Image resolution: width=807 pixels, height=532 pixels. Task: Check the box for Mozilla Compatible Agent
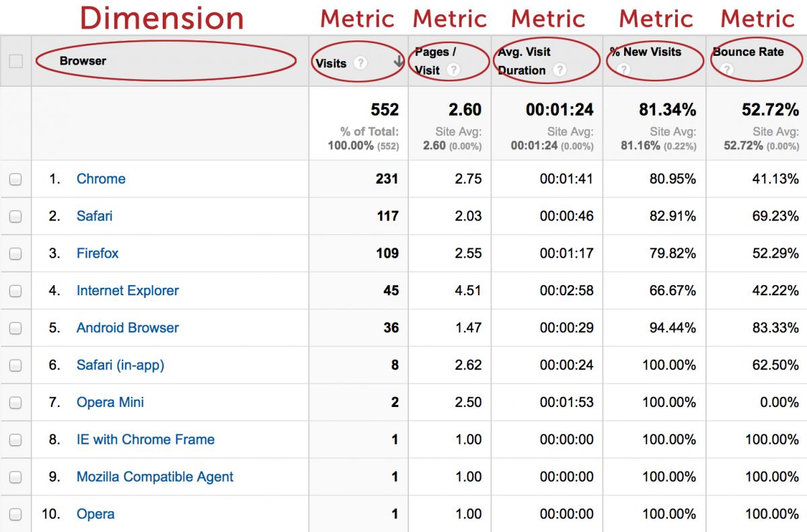click(15, 478)
